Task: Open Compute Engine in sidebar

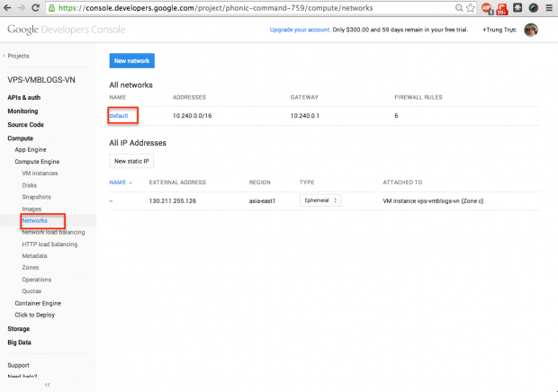Action: [x=37, y=162]
